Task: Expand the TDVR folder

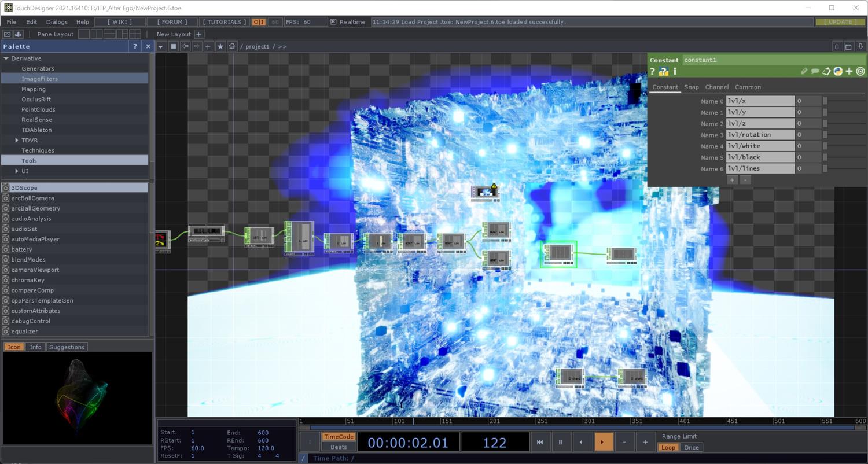Action: tap(17, 141)
